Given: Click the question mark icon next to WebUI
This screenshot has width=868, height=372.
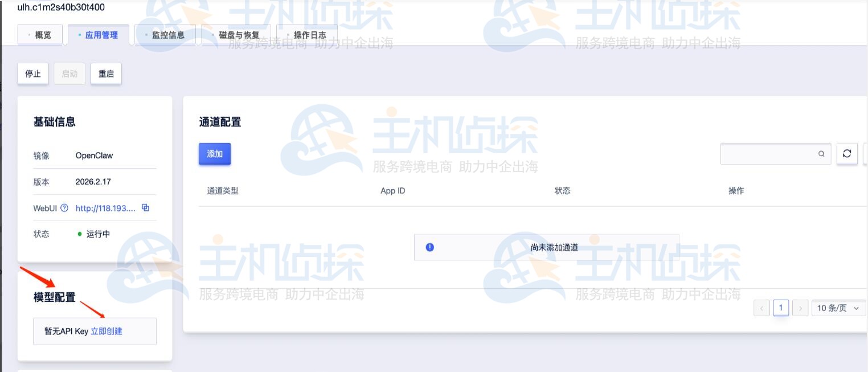Looking at the screenshot, I should pos(64,208).
